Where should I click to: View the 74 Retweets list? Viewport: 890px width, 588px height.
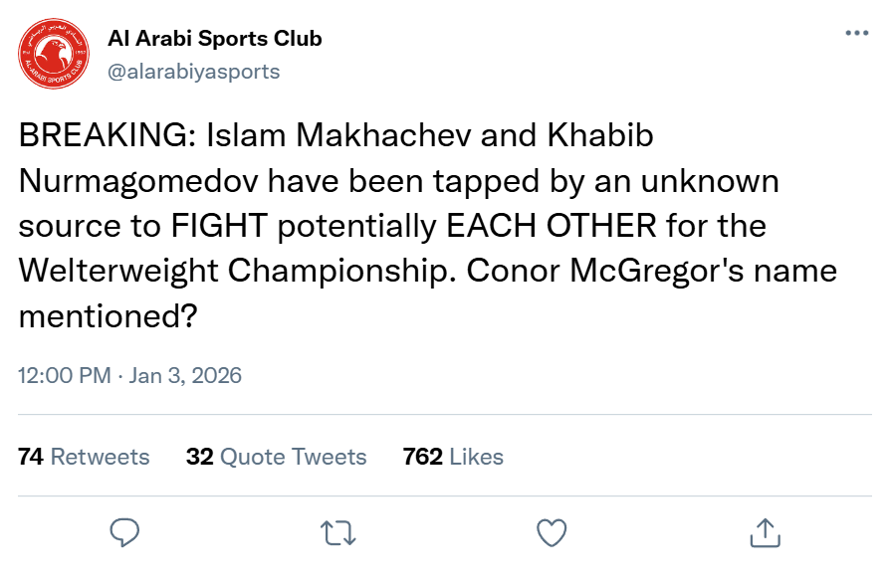[84, 457]
